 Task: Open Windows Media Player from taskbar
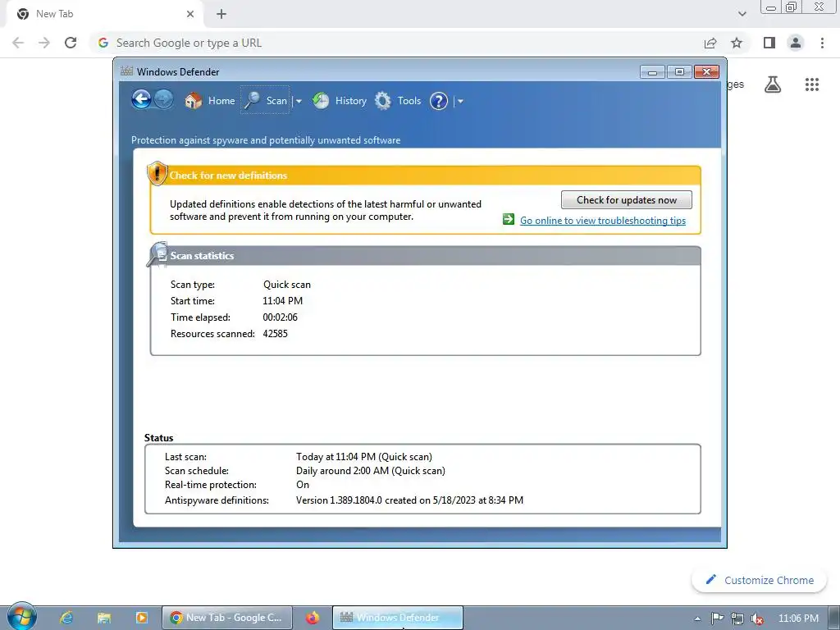(141, 618)
